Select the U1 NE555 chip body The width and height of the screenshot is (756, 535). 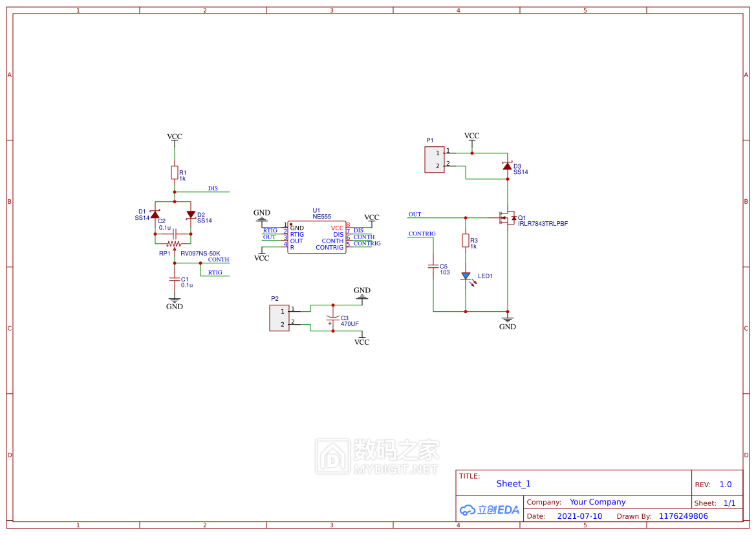[317, 237]
